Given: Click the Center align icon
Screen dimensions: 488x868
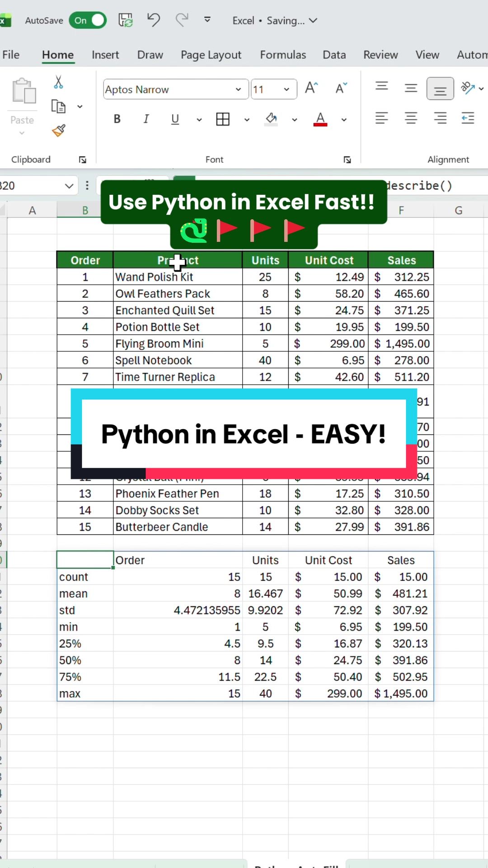Looking at the screenshot, I should (x=411, y=118).
